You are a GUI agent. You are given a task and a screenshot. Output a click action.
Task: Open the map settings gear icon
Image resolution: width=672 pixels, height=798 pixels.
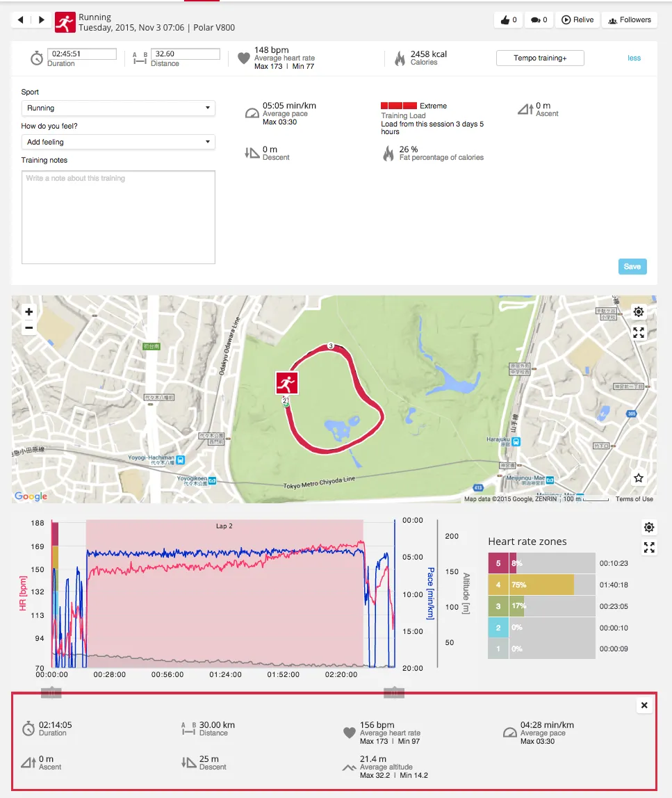[x=639, y=311]
